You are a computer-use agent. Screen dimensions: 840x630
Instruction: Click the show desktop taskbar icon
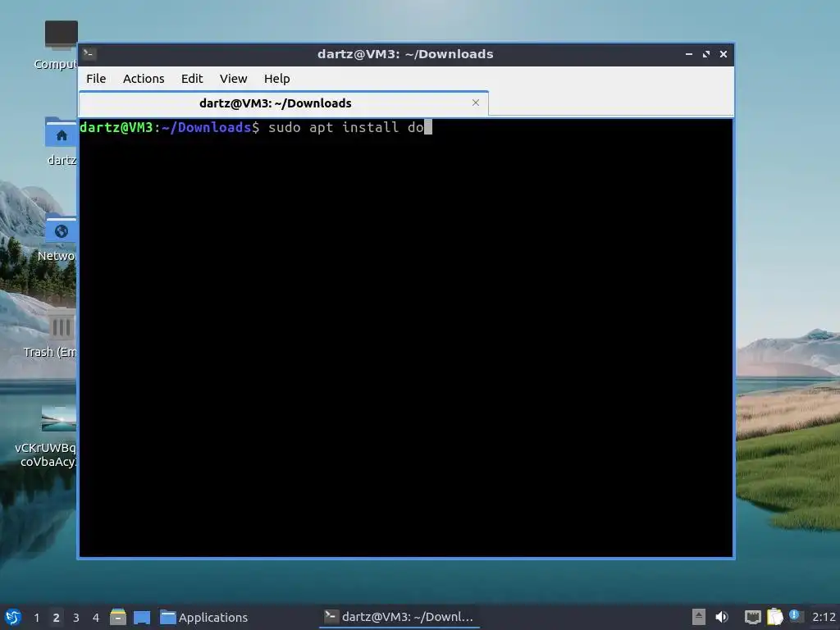tap(141, 617)
